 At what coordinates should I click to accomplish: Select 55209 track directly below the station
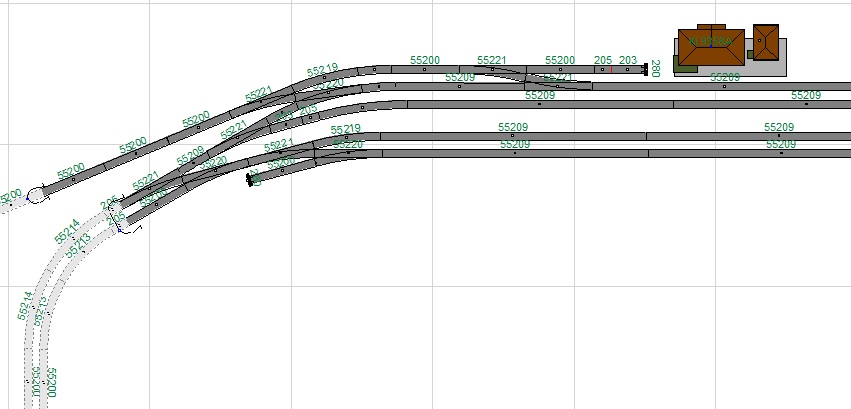click(x=720, y=86)
